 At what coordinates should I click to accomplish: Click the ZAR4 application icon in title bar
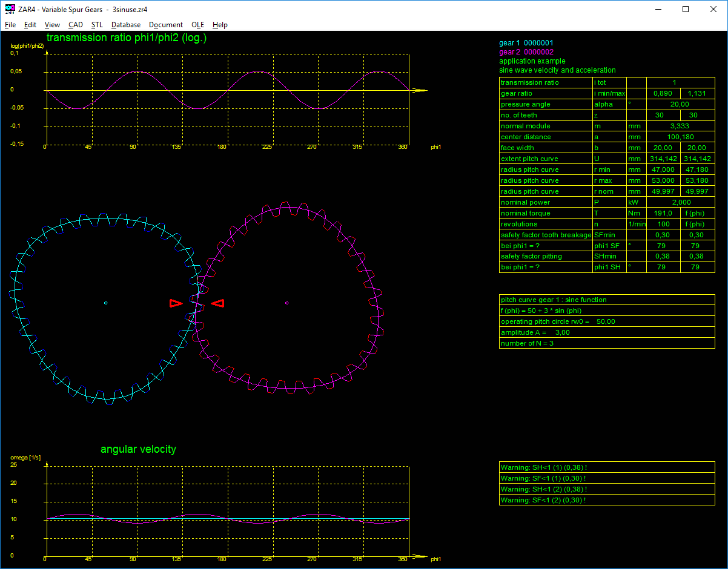(10, 10)
